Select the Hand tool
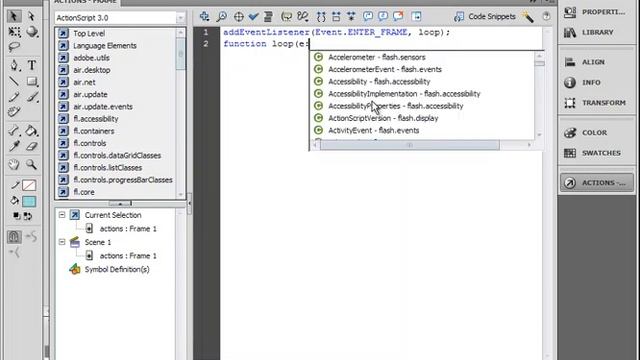640x360 pixels. 14,164
